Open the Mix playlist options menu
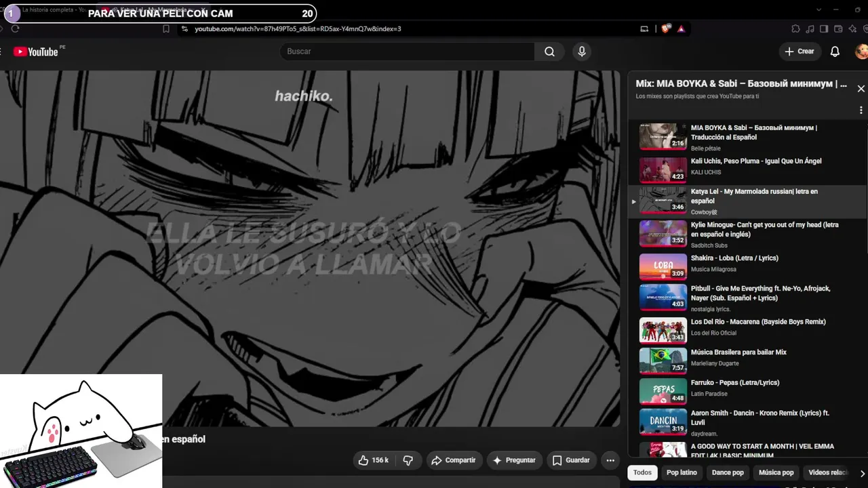Screen dimensions: 868x488 (861, 110)
